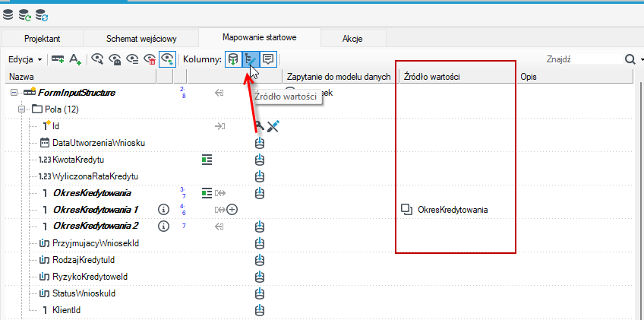The height and width of the screenshot is (320, 644).
Task: Click arrow icon in FormInputStructure row
Action: click(x=219, y=93)
